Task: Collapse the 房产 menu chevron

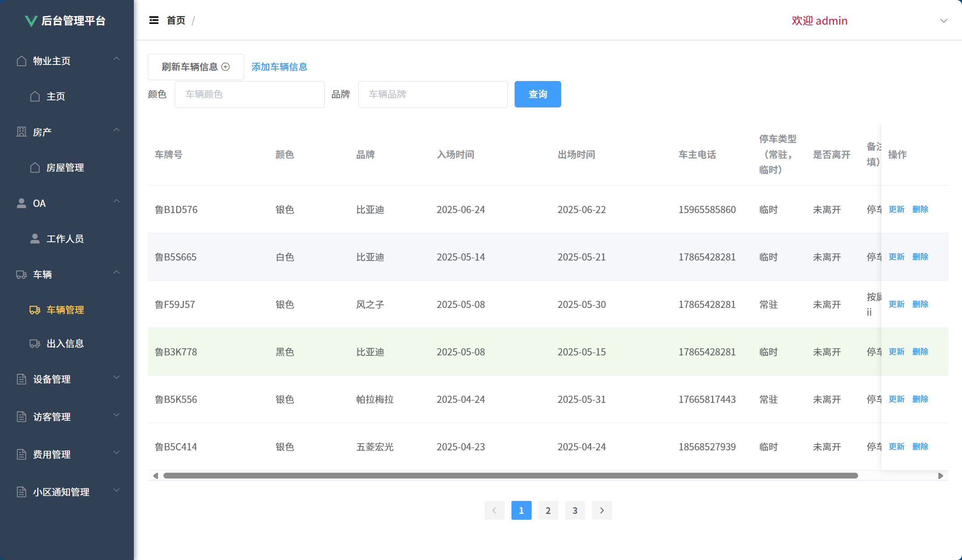Action: pos(116,130)
